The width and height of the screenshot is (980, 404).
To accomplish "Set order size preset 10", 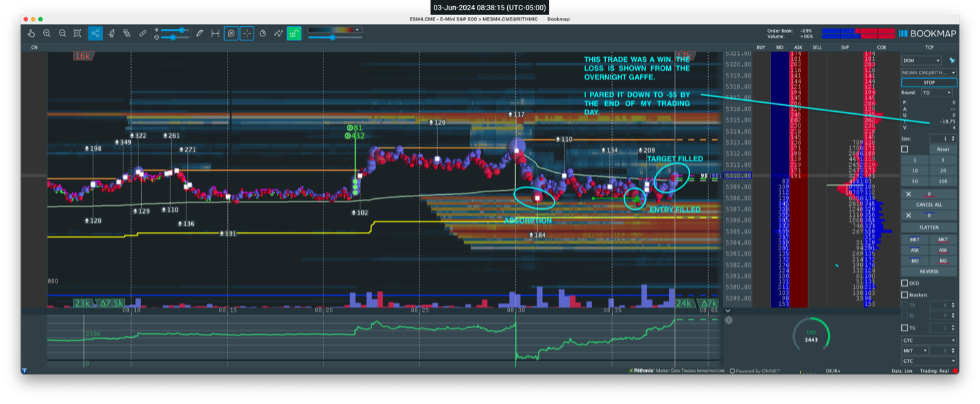I will click(915, 170).
